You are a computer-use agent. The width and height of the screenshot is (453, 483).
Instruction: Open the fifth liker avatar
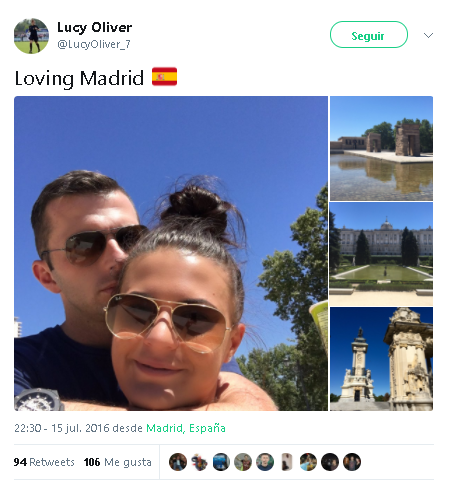click(x=265, y=462)
